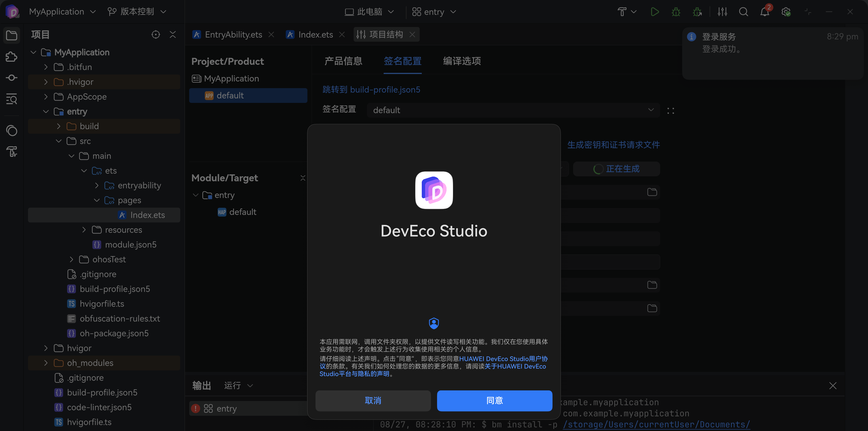Expand the .bitfun folder
The image size is (868, 431).
point(46,67)
